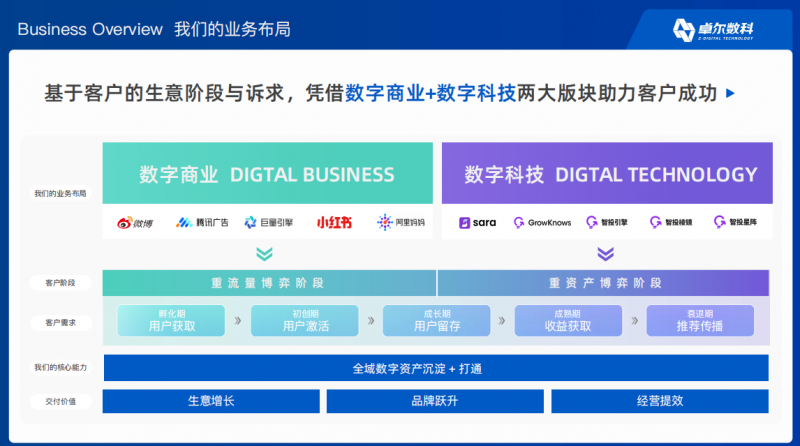
Task: Select the 初创期 用户激活 box
Action: click(x=305, y=320)
